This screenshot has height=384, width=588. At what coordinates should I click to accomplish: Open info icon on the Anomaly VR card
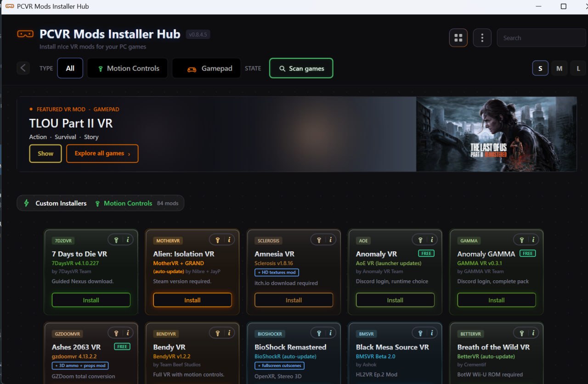[x=431, y=239]
